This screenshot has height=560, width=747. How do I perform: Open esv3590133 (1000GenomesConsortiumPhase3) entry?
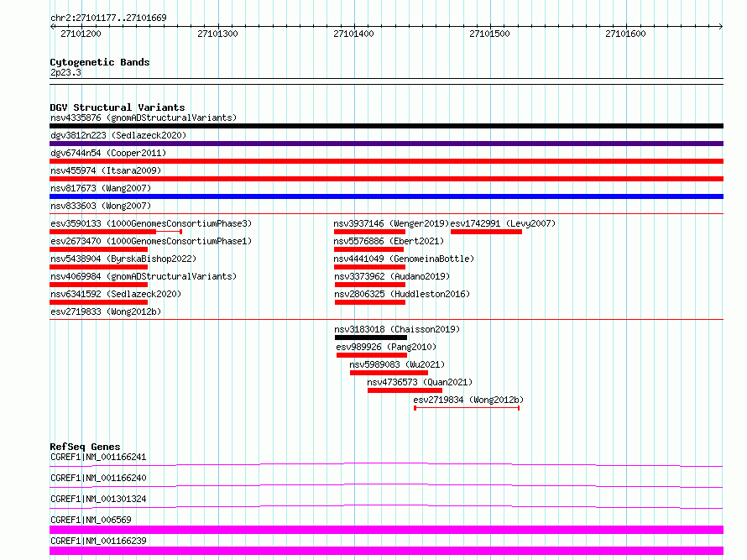151,223
